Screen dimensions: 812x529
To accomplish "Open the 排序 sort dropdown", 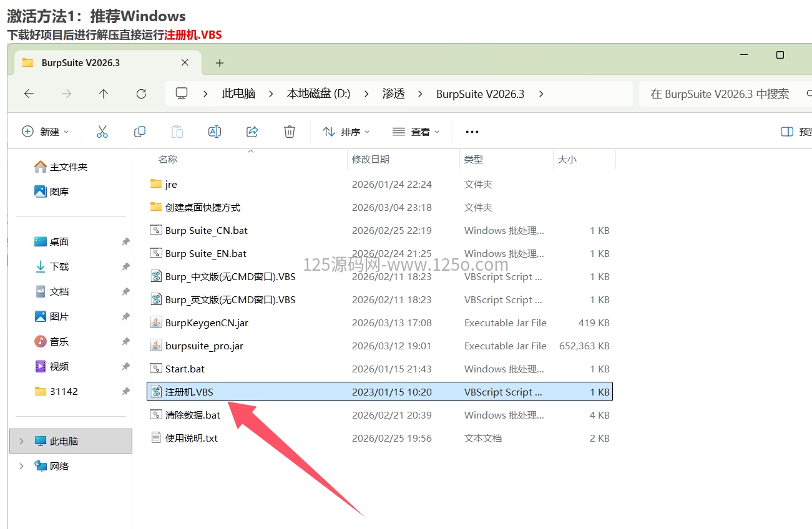I will 346,132.
